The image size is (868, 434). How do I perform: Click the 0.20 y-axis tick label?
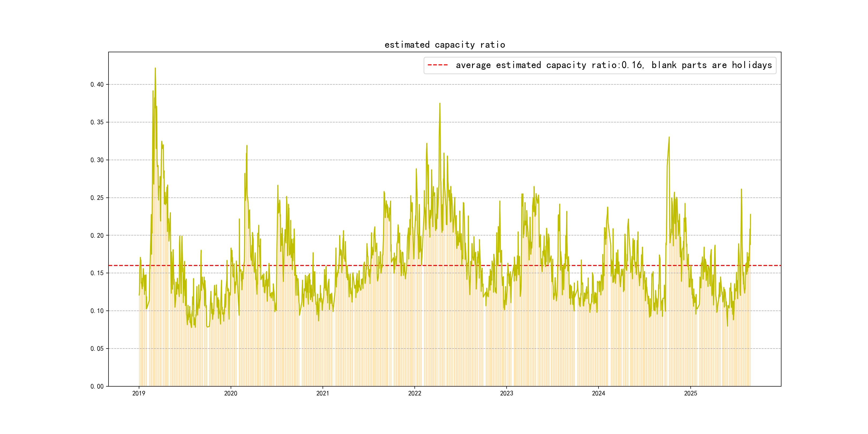tap(97, 235)
